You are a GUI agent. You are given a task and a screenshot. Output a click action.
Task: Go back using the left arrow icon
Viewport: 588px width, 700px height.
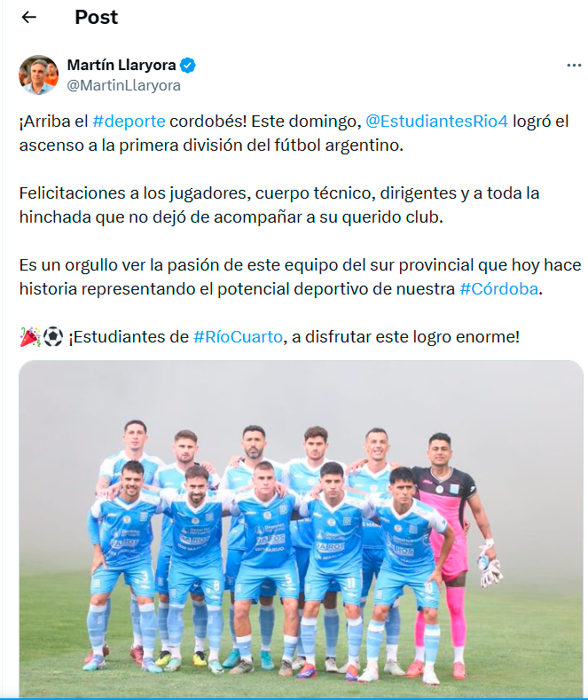[x=28, y=18]
